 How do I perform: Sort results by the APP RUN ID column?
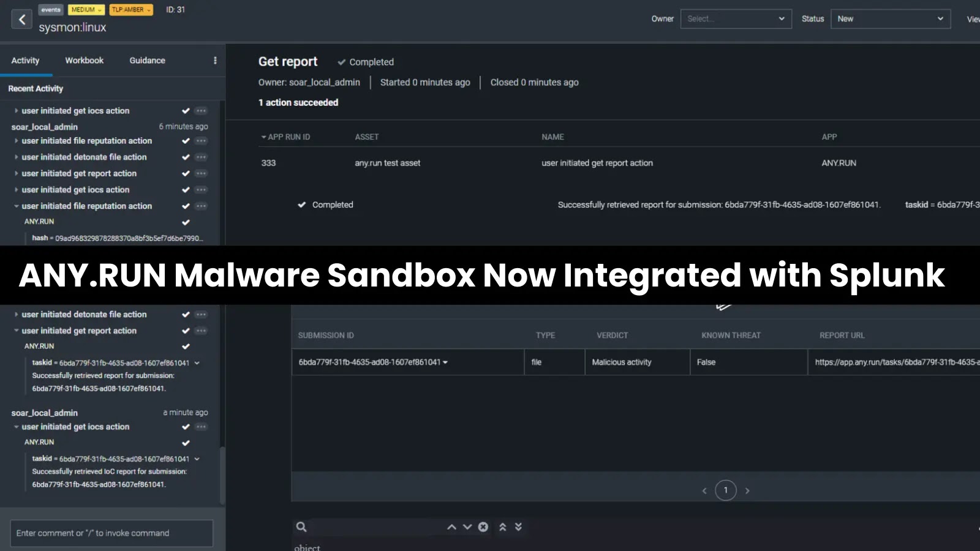pos(285,137)
